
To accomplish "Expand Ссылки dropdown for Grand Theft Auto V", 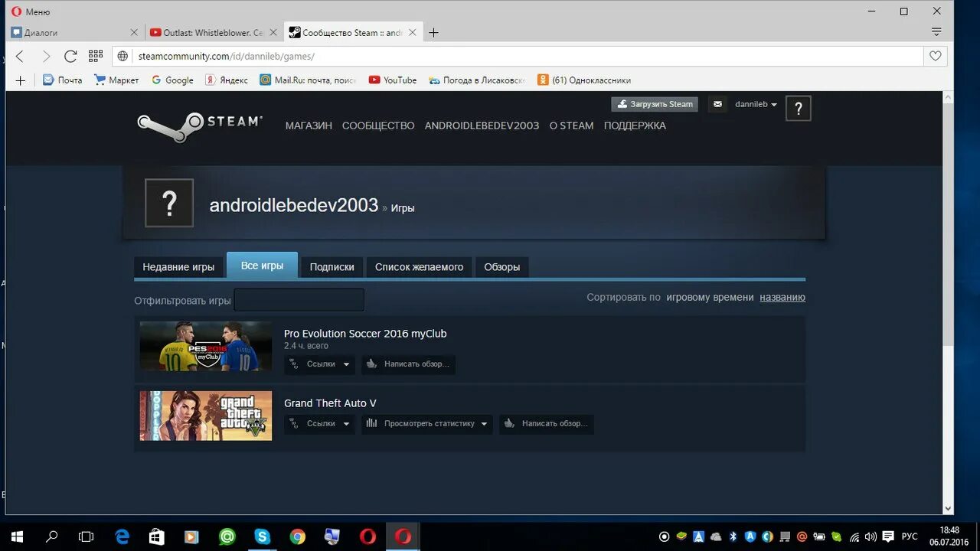I will [x=319, y=423].
